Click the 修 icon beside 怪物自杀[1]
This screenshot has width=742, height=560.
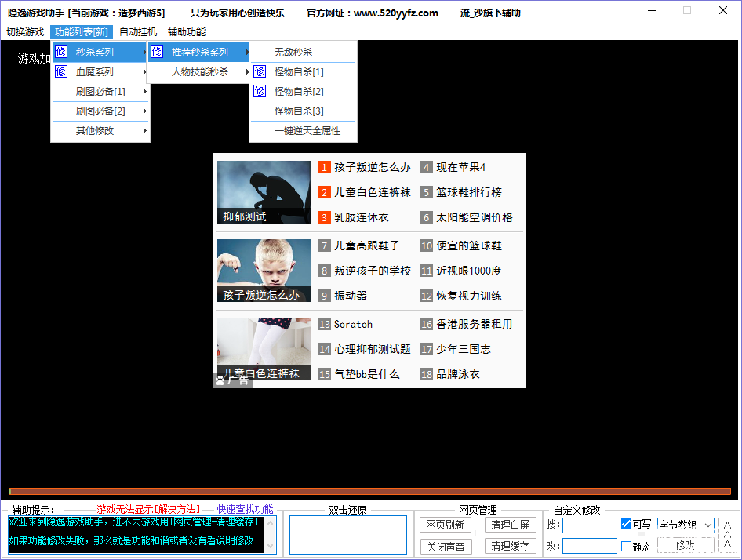(x=260, y=72)
